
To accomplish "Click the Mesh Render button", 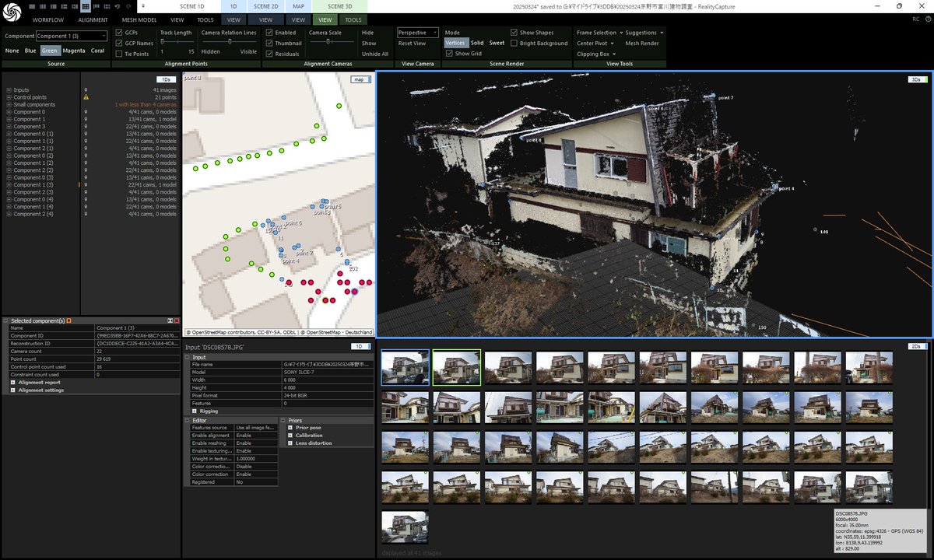I will pyautogui.click(x=641, y=44).
